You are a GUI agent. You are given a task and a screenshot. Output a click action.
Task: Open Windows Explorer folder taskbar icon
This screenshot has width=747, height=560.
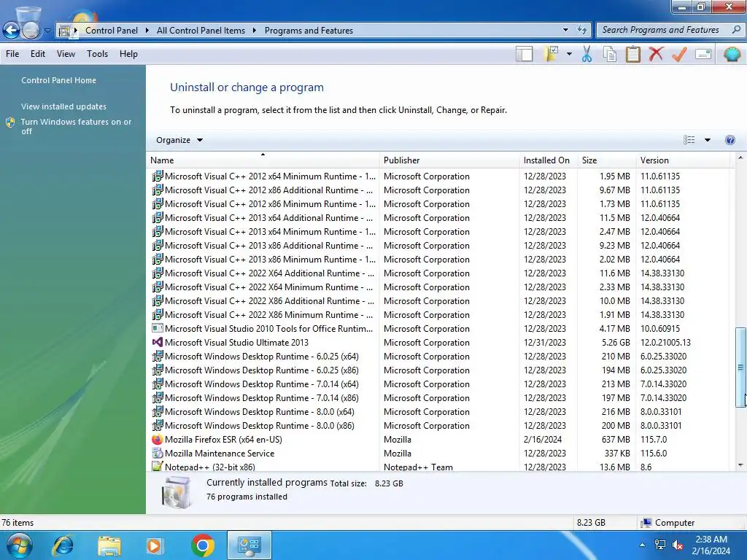(x=109, y=545)
